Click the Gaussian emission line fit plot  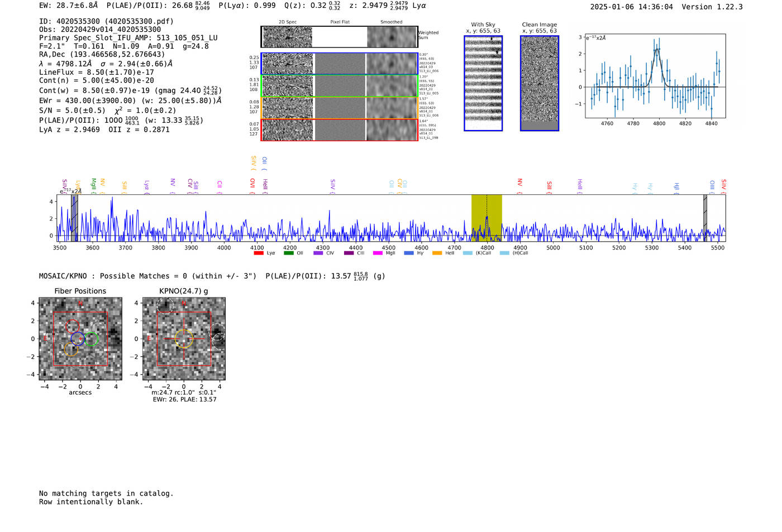655,76
